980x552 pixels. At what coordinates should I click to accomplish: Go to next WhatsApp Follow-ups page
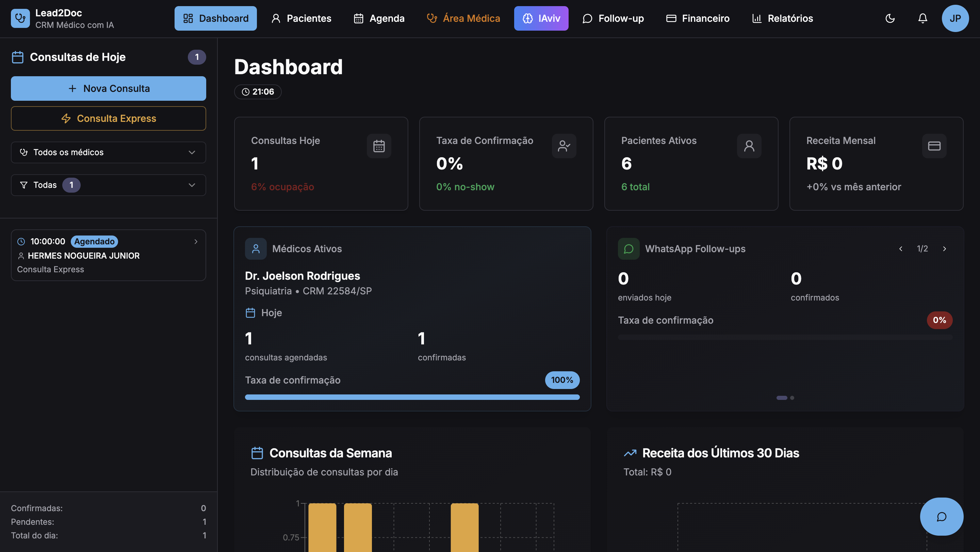pyautogui.click(x=944, y=249)
